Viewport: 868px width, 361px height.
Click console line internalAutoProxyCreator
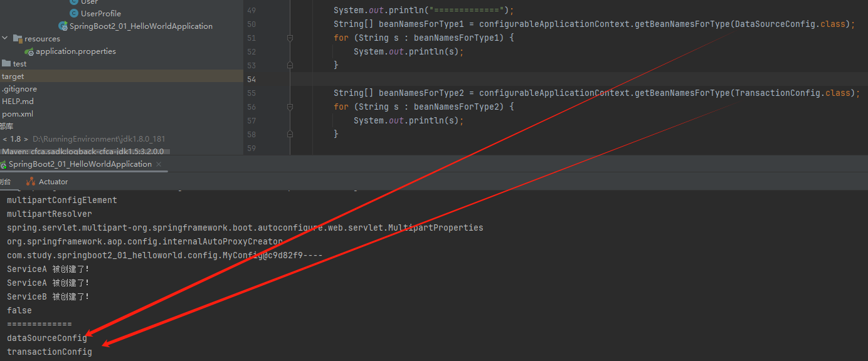pyautogui.click(x=145, y=241)
